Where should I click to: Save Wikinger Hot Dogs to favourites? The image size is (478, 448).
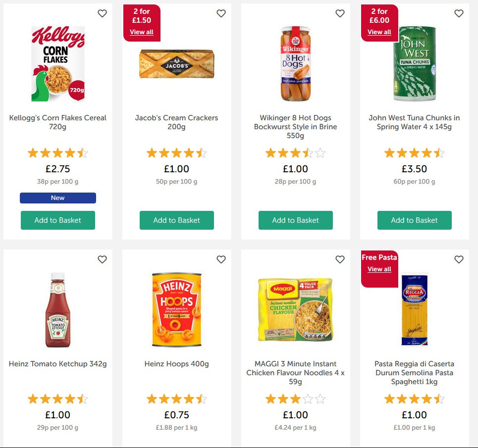click(x=340, y=13)
